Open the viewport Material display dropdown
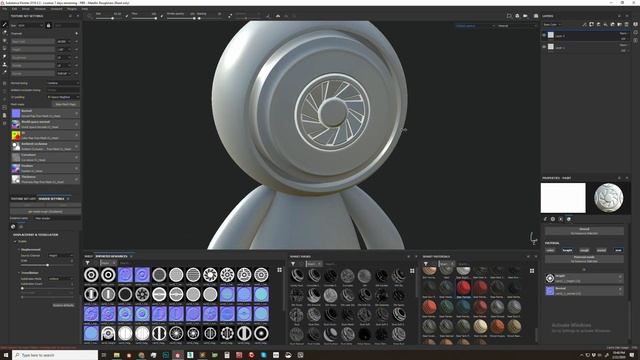The width and height of the screenshot is (640, 360). point(517,26)
